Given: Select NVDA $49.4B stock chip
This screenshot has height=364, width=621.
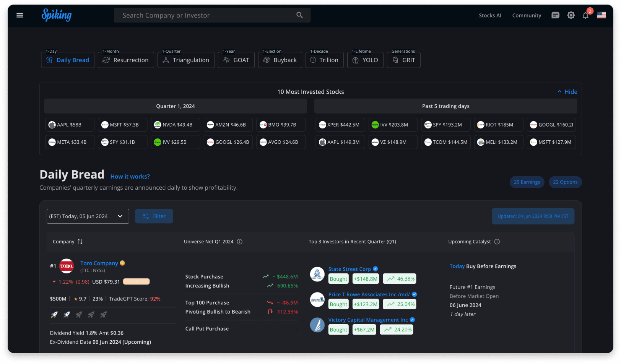Looking at the screenshot, I should pyautogui.click(x=175, y=125).
